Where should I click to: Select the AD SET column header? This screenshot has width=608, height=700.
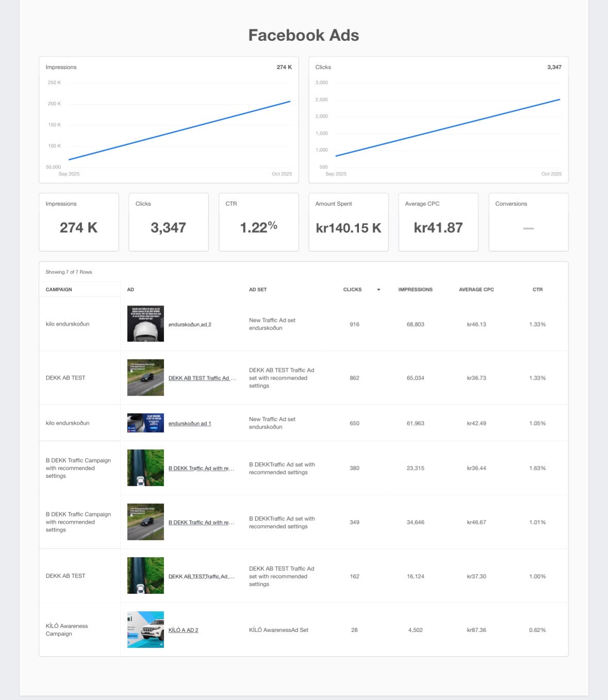[258, 289]
